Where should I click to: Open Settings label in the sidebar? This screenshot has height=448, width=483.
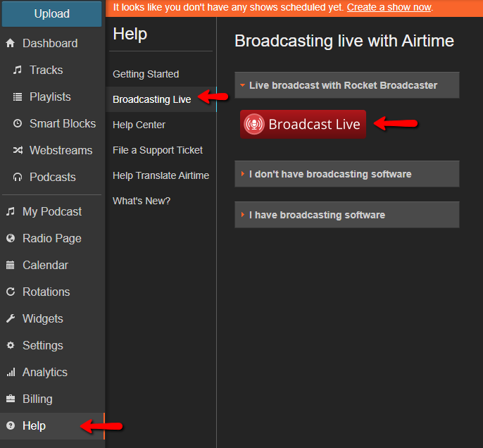click(x=43, y=345)
